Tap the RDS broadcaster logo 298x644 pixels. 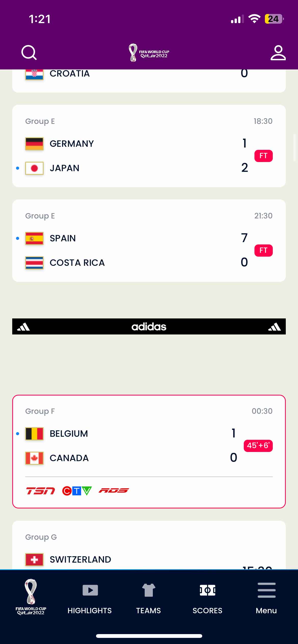click(114, 490)
